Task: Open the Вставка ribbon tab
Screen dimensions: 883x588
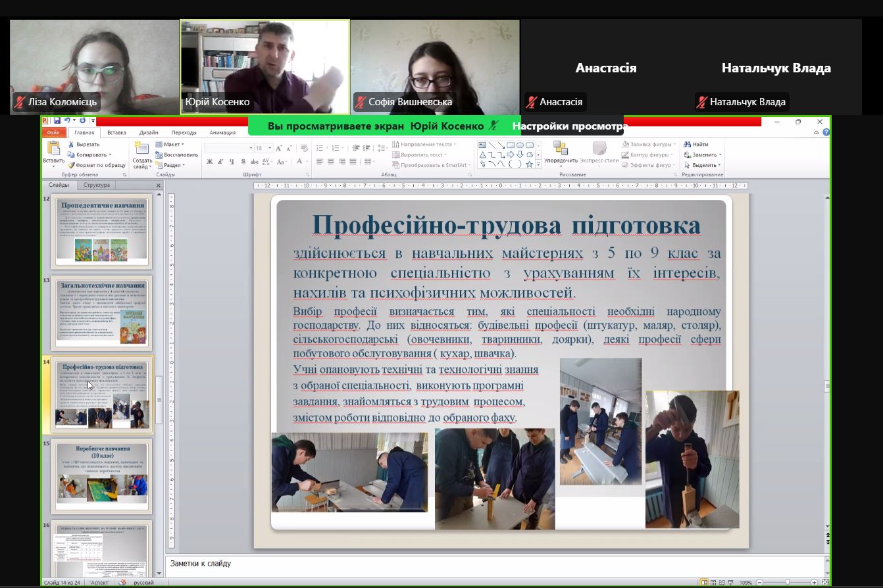Action: [x=116, y=132]
